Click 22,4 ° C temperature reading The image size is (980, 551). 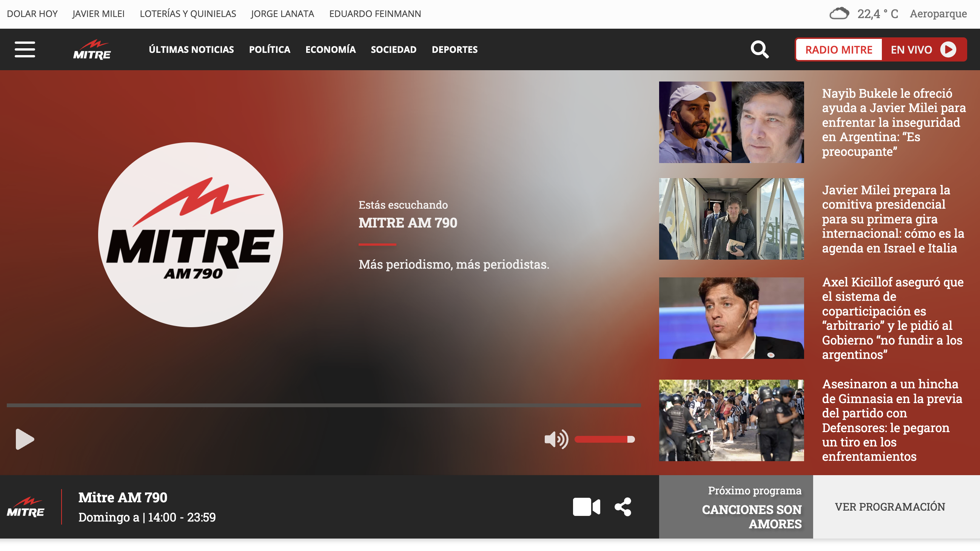[878, 14]
